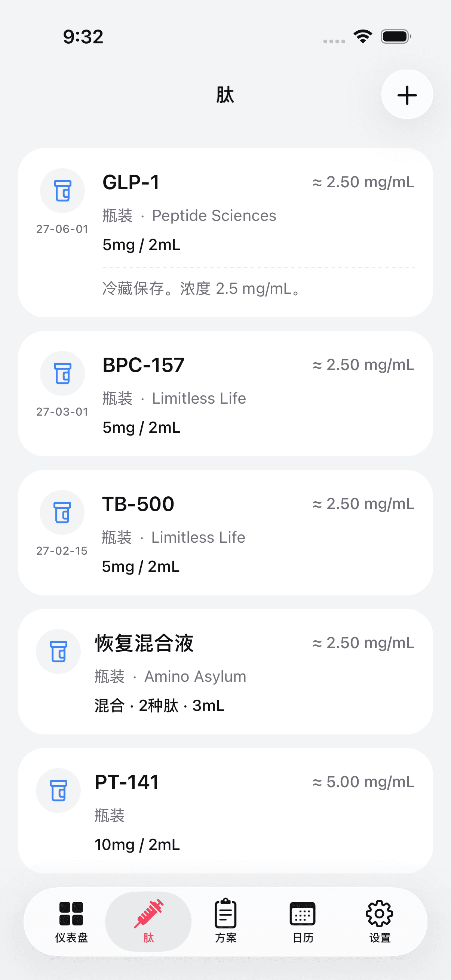Screen dimensions: 451x980
Task: Tap PT-141 concentration 5.00 mg/mL
Action: [x=363, y=782]
